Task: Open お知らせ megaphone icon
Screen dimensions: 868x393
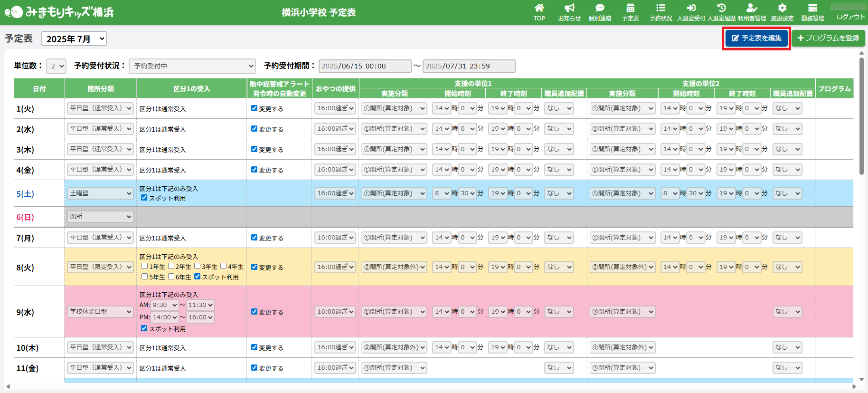Action: coord(569,8)
